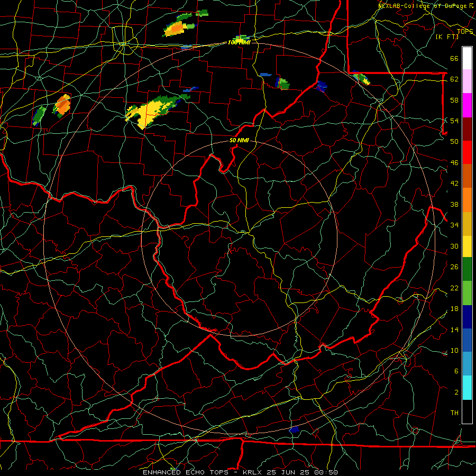Click the "66" scale label
This screenshot has height=476, width=476.
tap(454, 59)
